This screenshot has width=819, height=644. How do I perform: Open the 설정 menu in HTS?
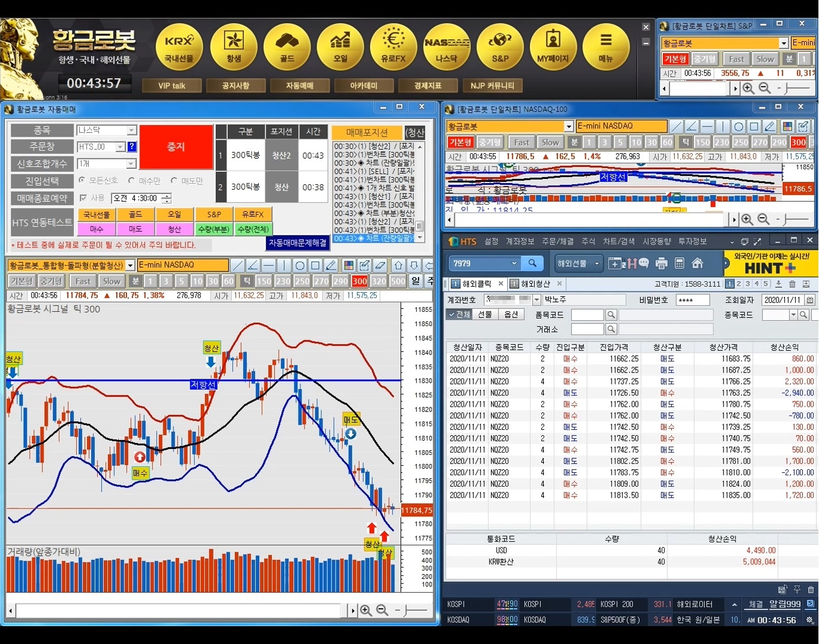[491, 241]
